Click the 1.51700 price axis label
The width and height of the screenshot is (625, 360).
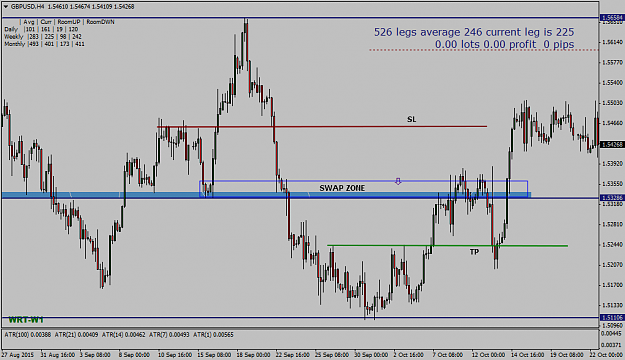tap(612, 285)
